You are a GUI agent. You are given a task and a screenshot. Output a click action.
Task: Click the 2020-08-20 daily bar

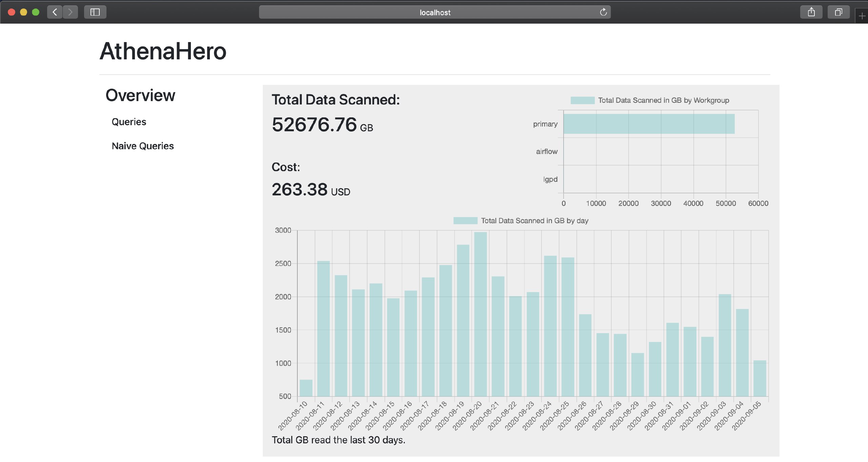pyautogui.click(x=480, y=314)
